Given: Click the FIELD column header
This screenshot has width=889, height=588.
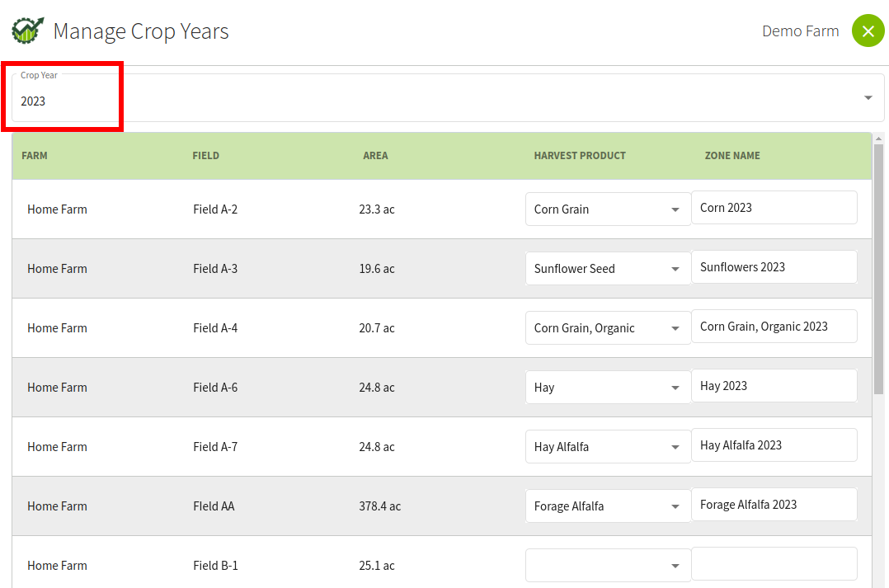Looking at the screenshot, I should tap(206, 155).
